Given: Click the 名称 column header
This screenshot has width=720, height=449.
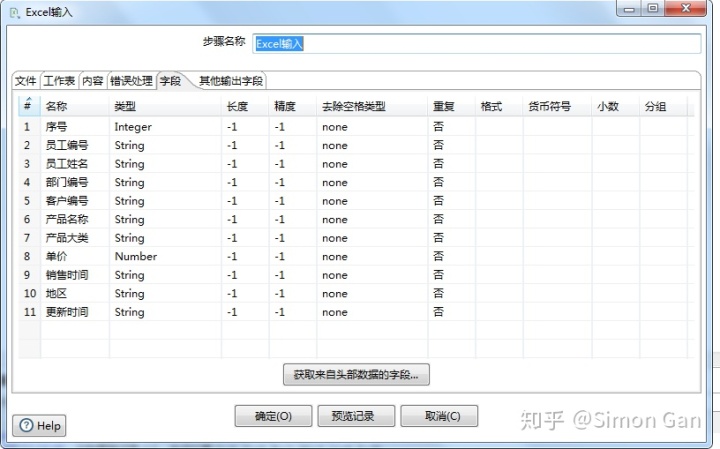Looking at the screenshot, I should click(x=75, y=107).
